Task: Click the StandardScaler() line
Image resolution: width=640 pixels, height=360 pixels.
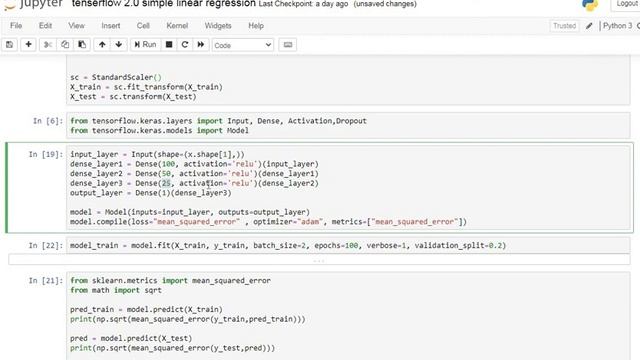Action: coord(116,77)
